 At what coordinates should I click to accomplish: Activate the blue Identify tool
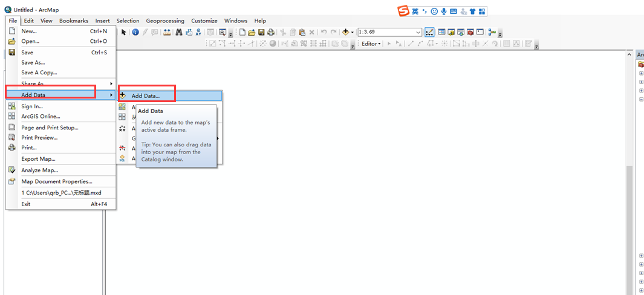pyautogui.click(x=135, y=32)
